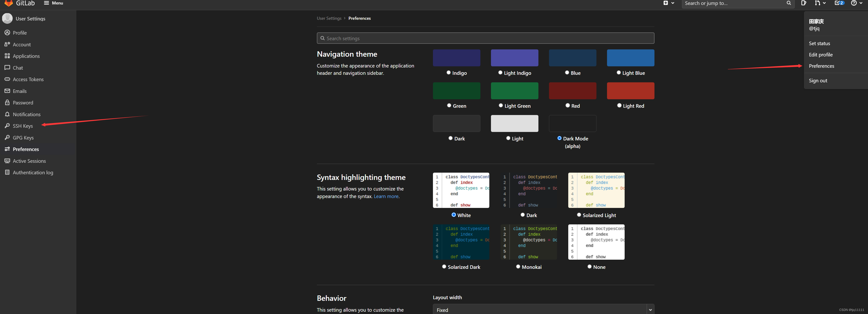Open the Help question mark icon
This screenshot has height=314, width=868.
pyautogui.click(x=853, y=3)
